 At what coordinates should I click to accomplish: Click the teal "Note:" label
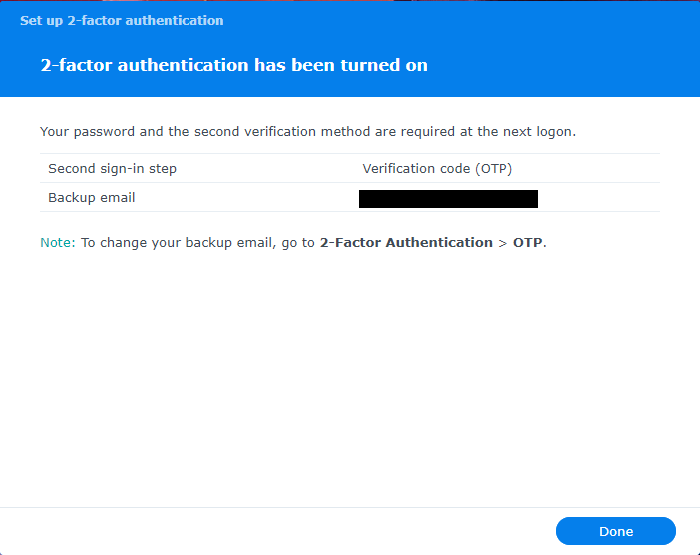[57, 243]
